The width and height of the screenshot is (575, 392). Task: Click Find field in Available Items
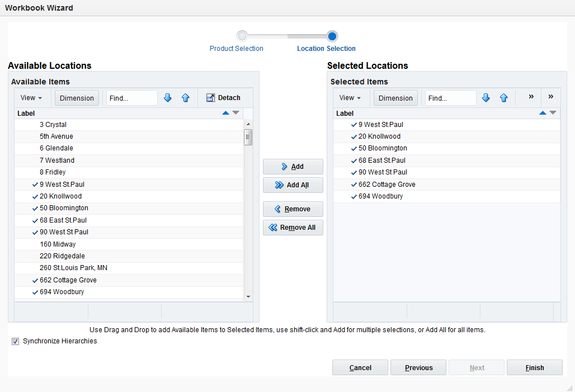[x=132, y=98]
